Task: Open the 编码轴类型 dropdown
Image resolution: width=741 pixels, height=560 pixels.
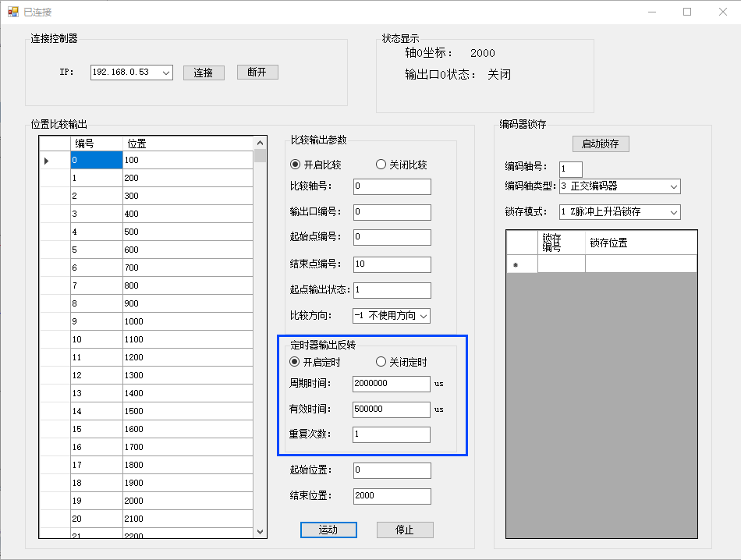Action: coord(674,186)
